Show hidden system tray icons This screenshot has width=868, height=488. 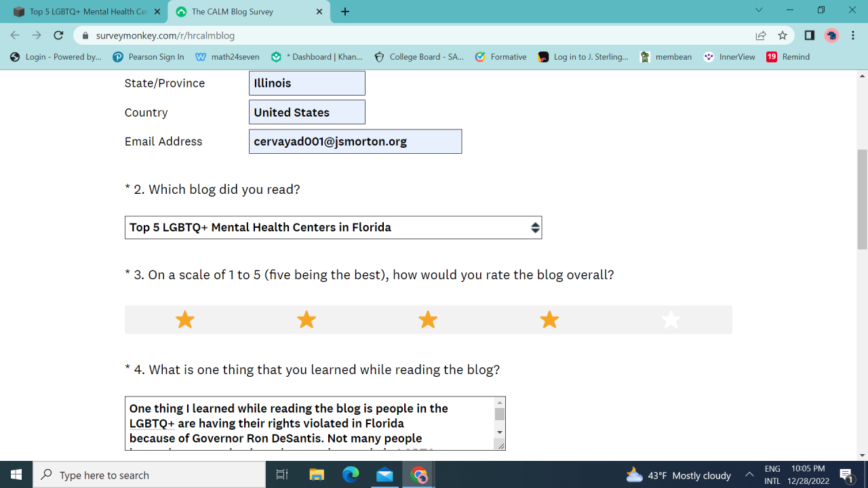749,474
